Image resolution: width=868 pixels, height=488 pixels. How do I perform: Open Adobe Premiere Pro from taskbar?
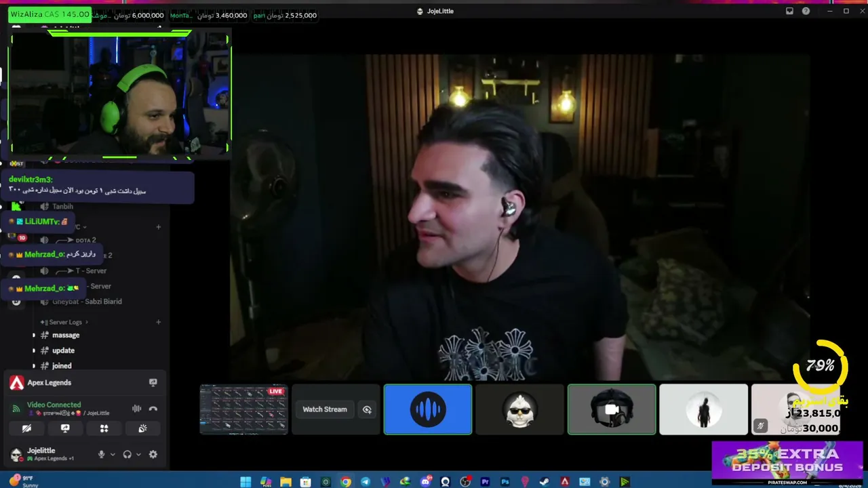485,482
